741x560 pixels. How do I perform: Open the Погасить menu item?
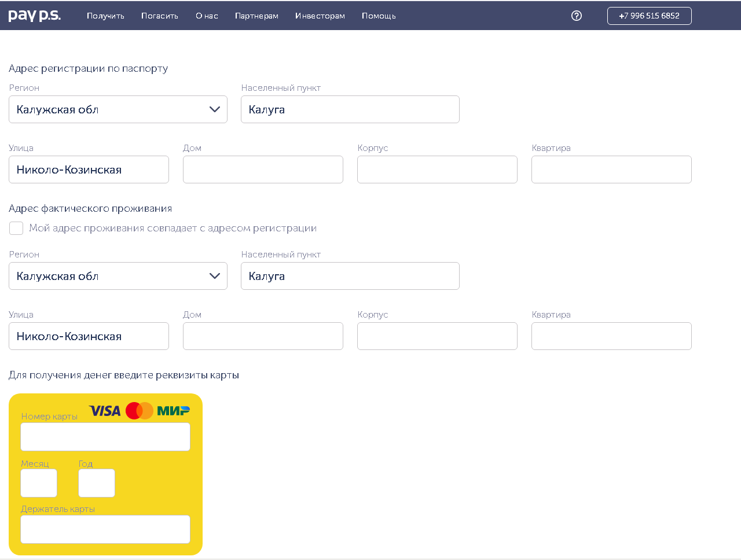[160, 16]
